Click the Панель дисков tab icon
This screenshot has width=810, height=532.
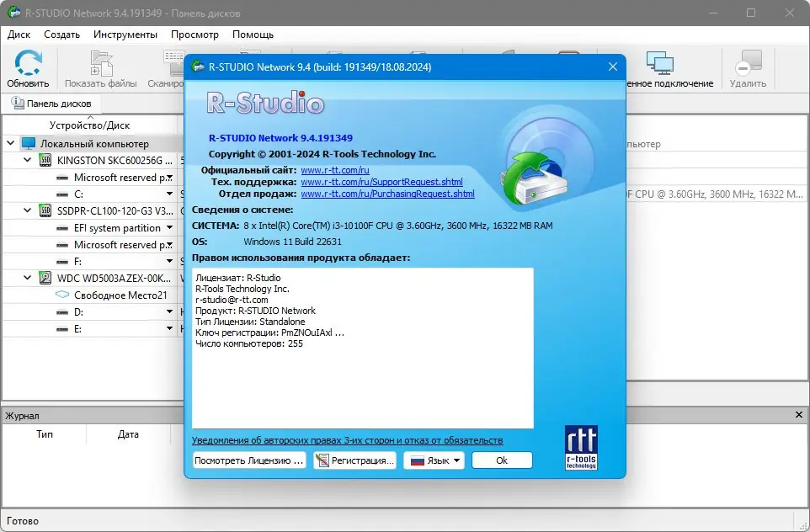tap(18, 104)
